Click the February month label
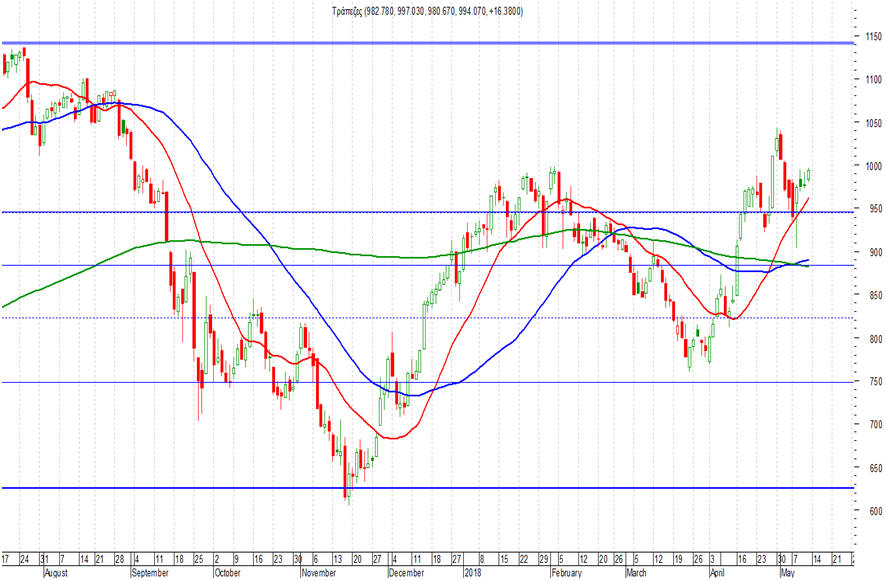Viewport: 886px width, 580px height. [566, 573]
